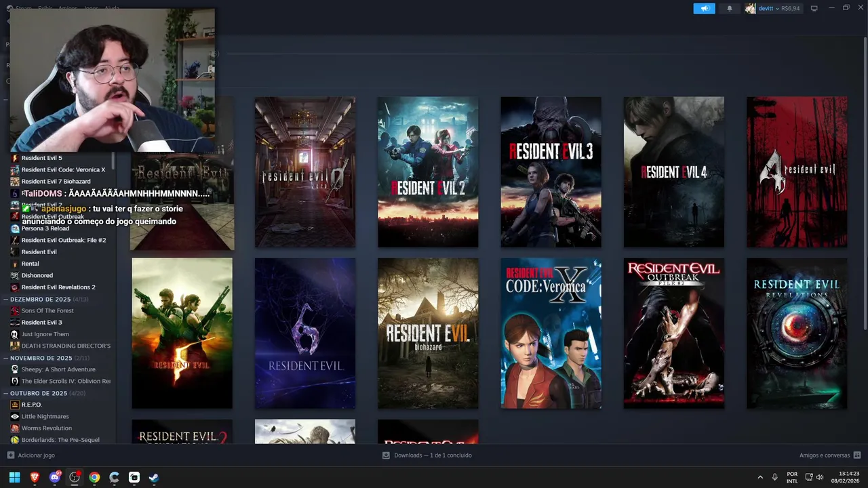Select Dishonored in the library list
The image size is (868, 488).
37,275
